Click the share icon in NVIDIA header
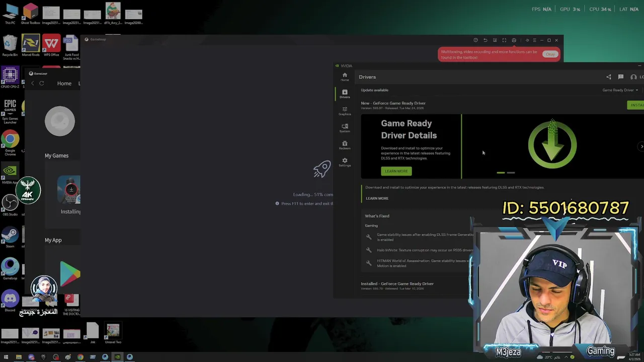This screenshot has height=362, width=644. tap(609, 77)
